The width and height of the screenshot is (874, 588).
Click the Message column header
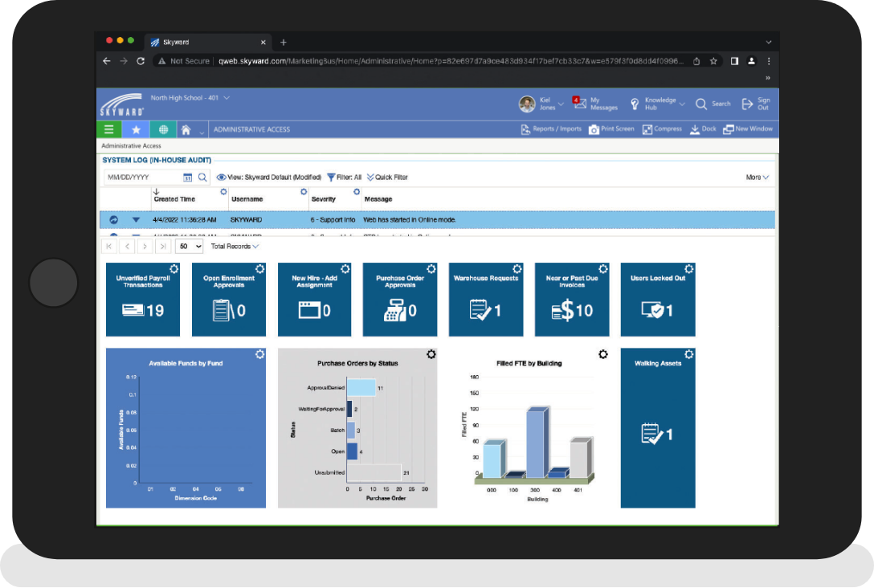coord(378,199)
